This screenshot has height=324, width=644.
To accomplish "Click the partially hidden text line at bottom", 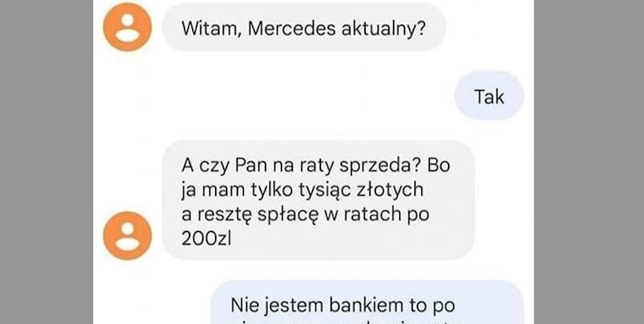I will pos(344,321).
